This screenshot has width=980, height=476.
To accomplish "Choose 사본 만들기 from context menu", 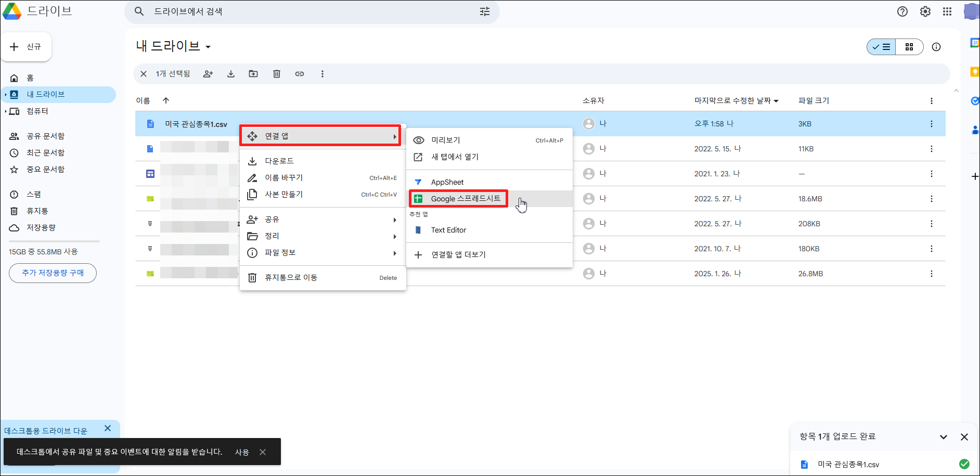I will [323, 195].
